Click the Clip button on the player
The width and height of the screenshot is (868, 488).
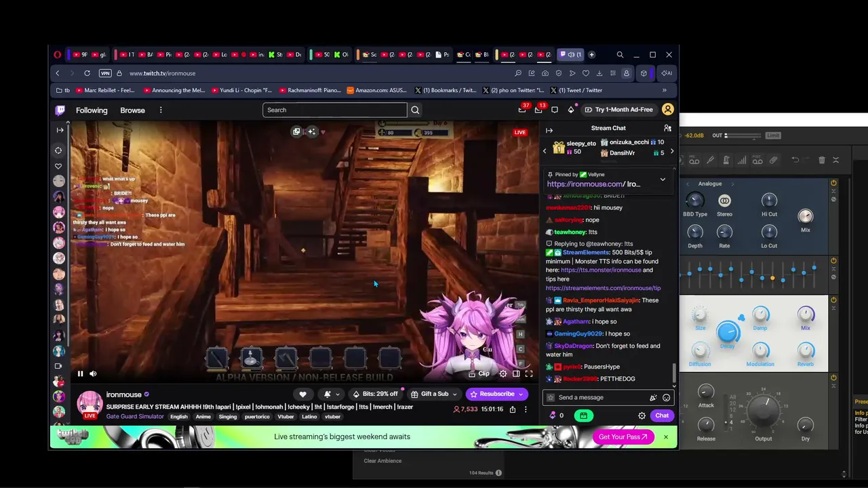[x=478, y=373]
